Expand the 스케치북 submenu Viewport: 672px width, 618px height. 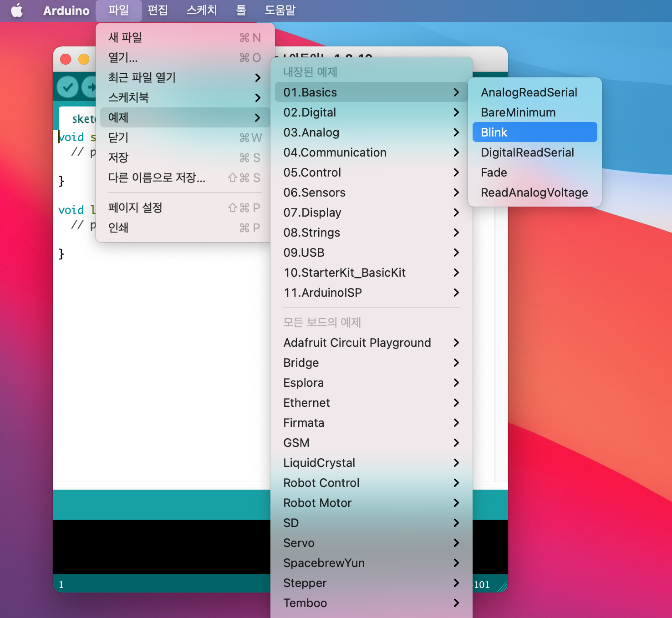(185, 97)
